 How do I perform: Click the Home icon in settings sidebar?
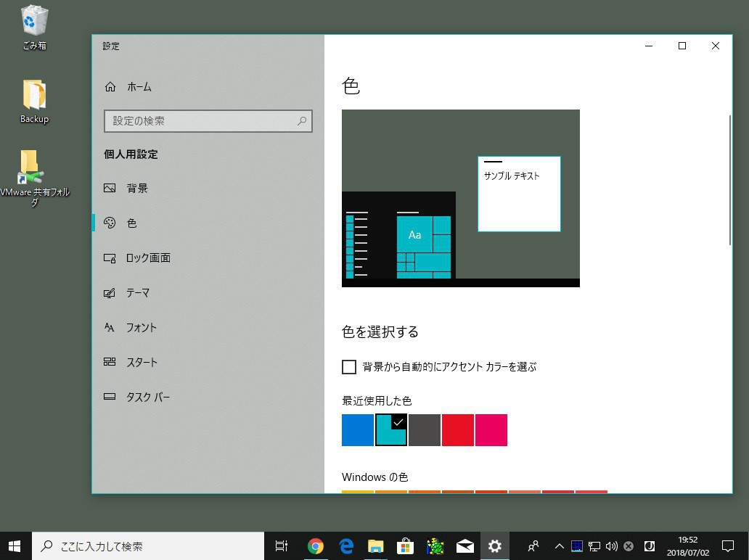click(x=110, y=87)
